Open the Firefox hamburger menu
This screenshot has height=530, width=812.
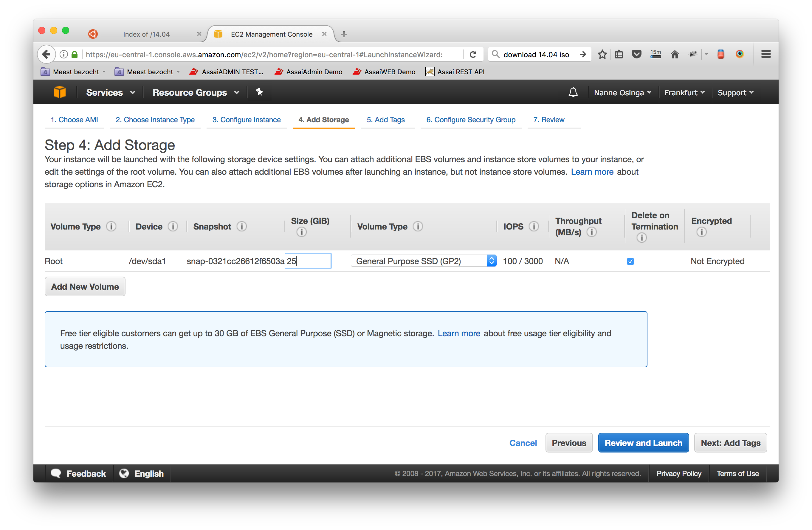pyautogui.click(x=766, y=54)
